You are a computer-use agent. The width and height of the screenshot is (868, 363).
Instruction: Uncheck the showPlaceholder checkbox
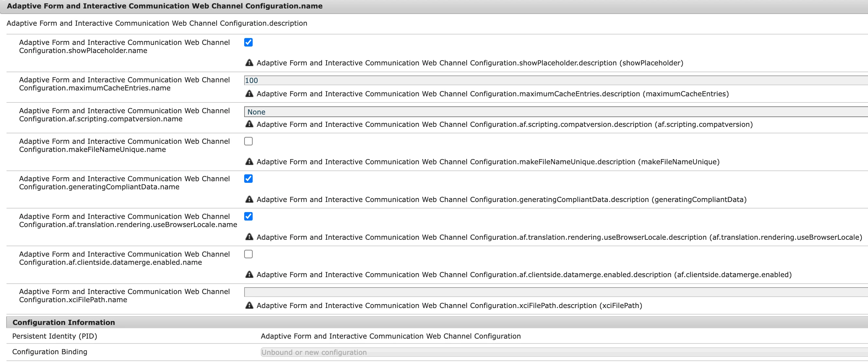(248, 42)
